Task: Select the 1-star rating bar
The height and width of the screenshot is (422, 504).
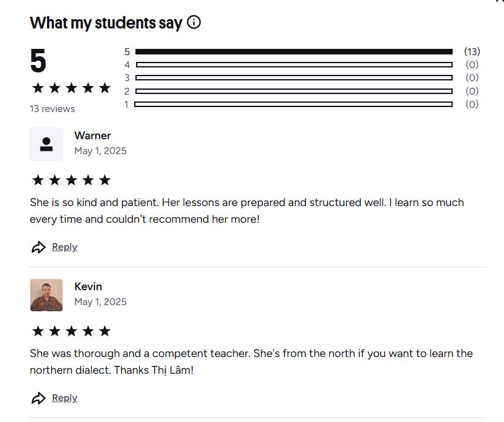Action: (294, 104)
